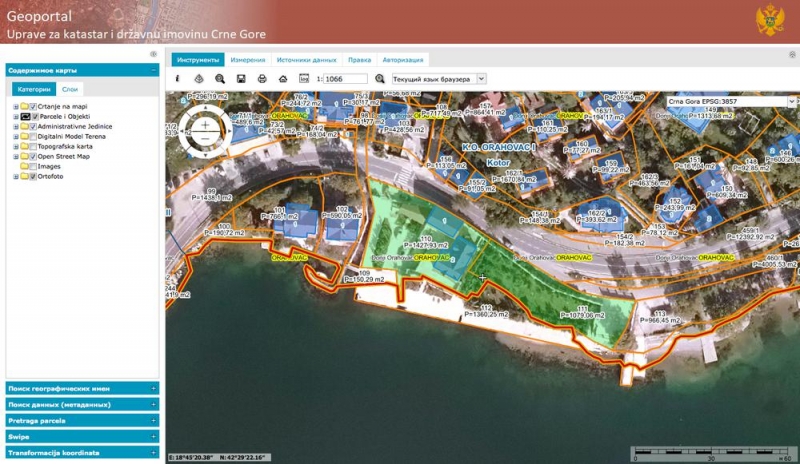Click the map scale input field

345,79
